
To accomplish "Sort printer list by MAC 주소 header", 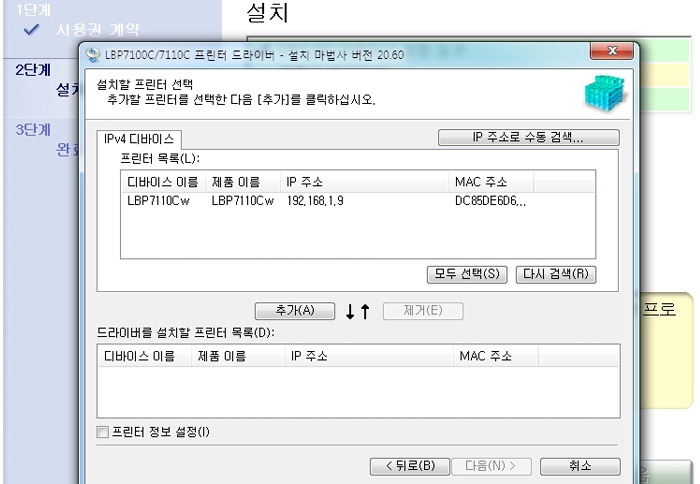I will click(x=491, y=182).
